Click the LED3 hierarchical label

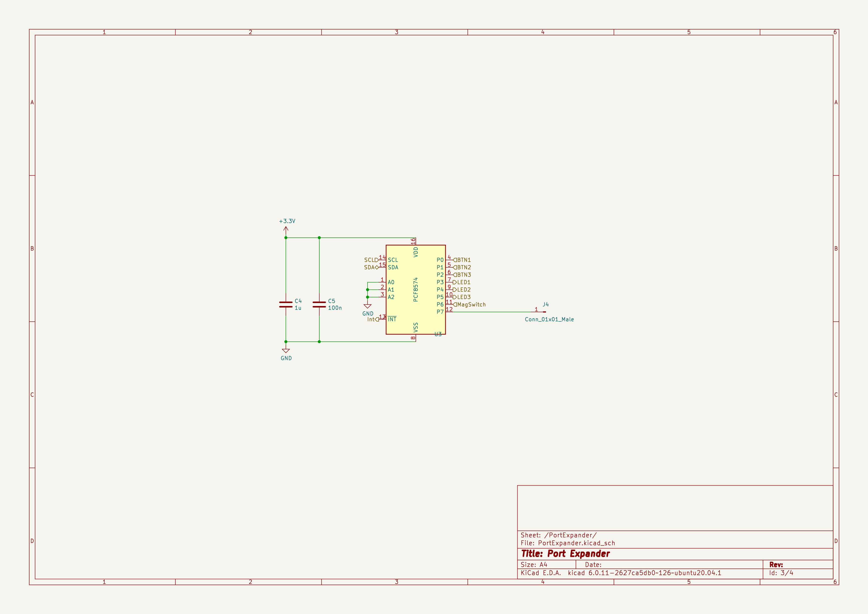click(462, 297)
